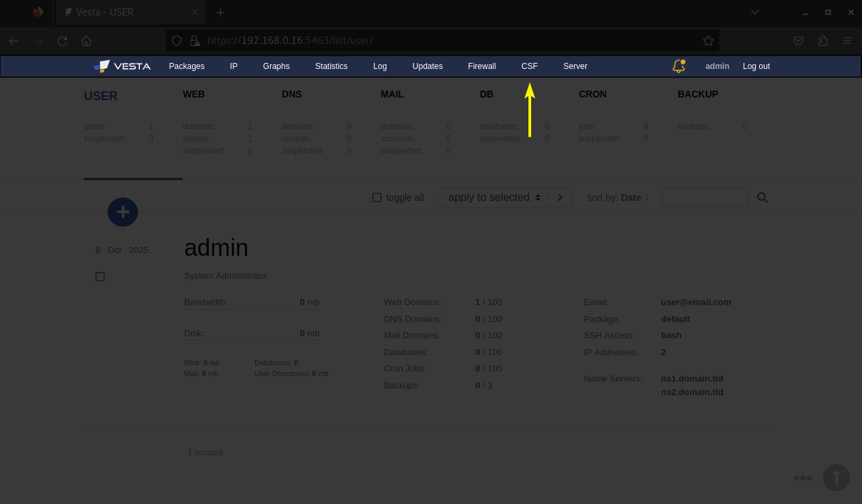Open the Firefox extensions icon
This screenshot has width=862, height=504.
(x=823, y=41)
